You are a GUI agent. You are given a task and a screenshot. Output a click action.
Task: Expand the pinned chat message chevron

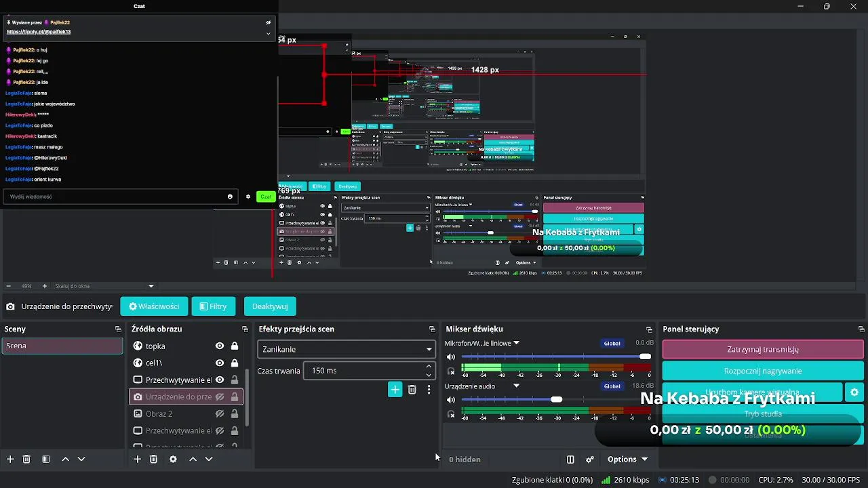(269, 33)
